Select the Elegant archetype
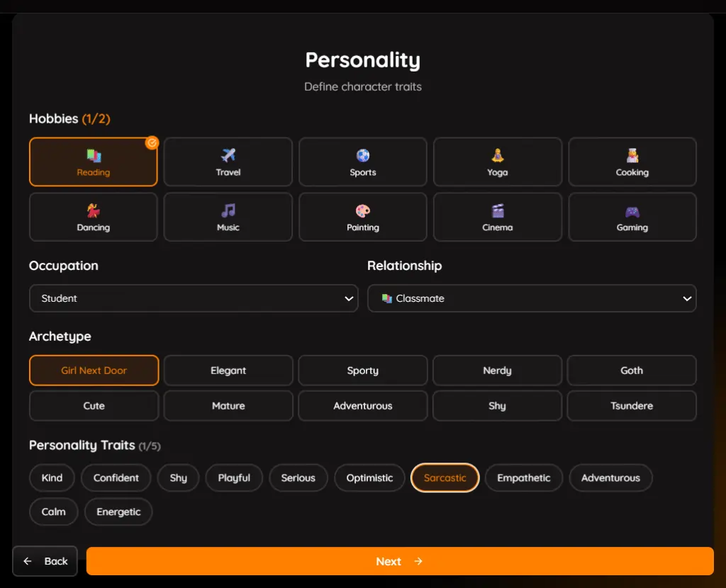 pyautogui.click(x=228, y=370)
